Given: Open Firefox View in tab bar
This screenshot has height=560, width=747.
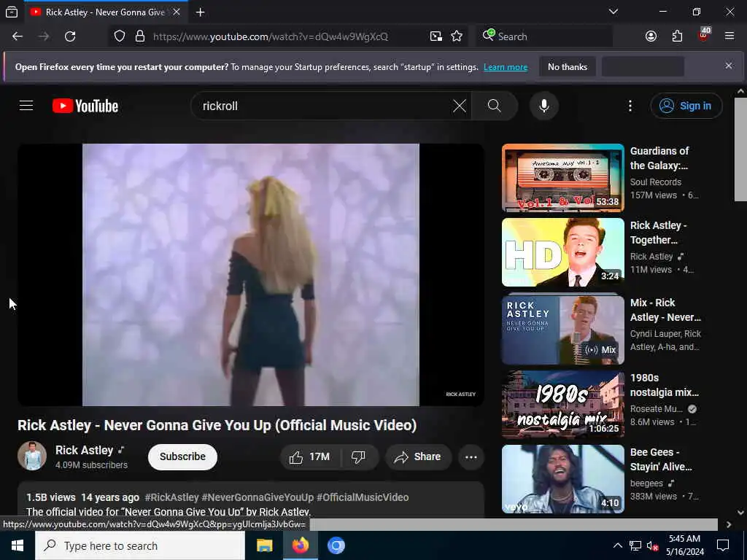Looking at the screenshot, I should pos(12,12).
